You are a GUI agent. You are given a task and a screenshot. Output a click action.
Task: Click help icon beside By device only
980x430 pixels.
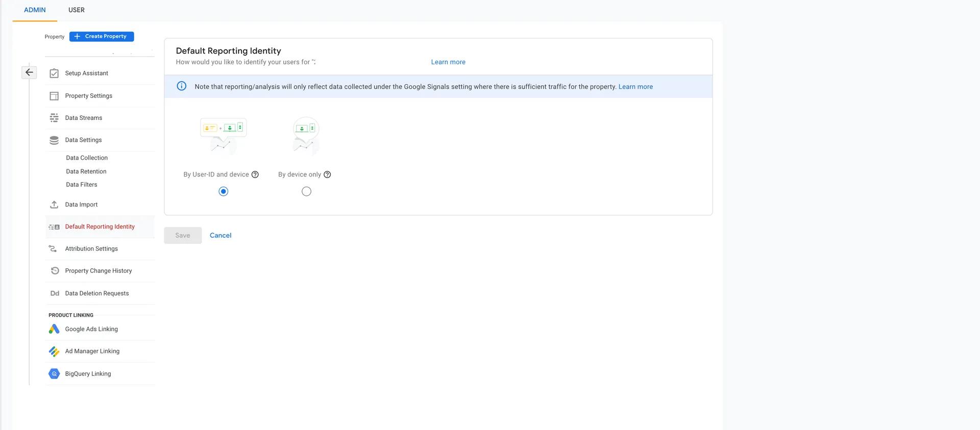pos(328,174)
